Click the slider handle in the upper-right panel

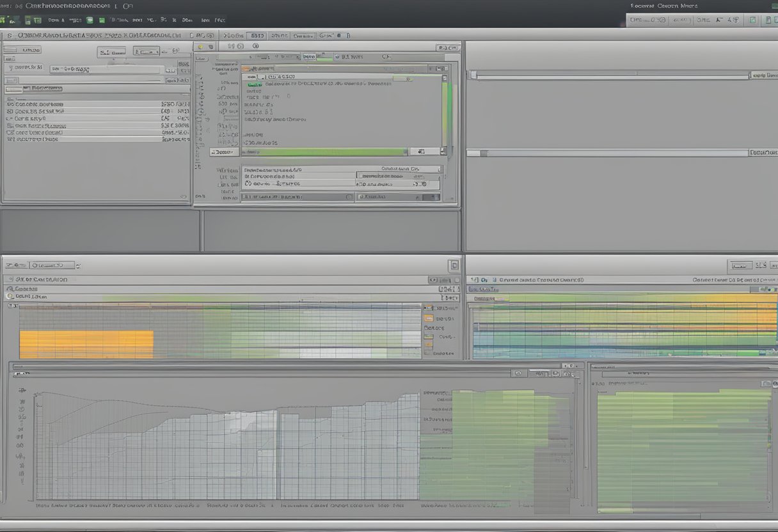(473, 75)
